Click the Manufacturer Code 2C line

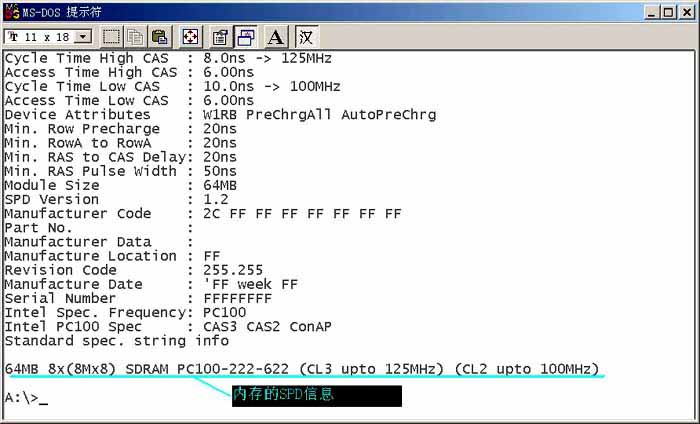[202, 213]
